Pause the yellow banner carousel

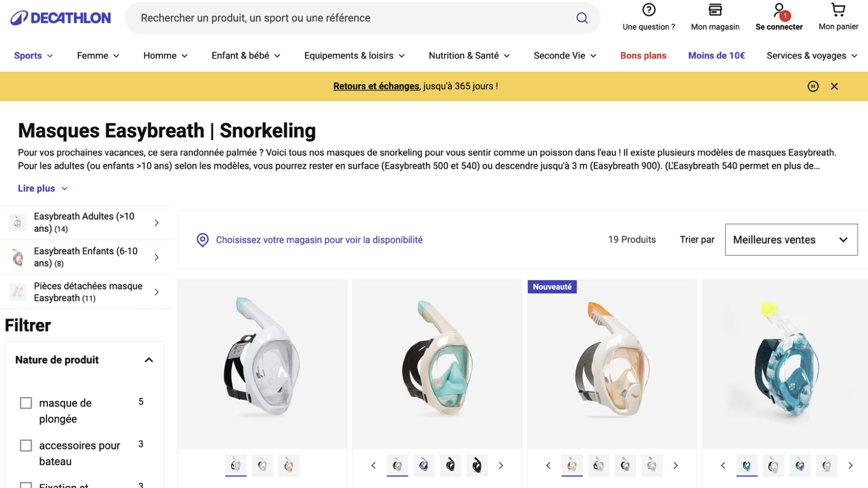tap(813, 86)
